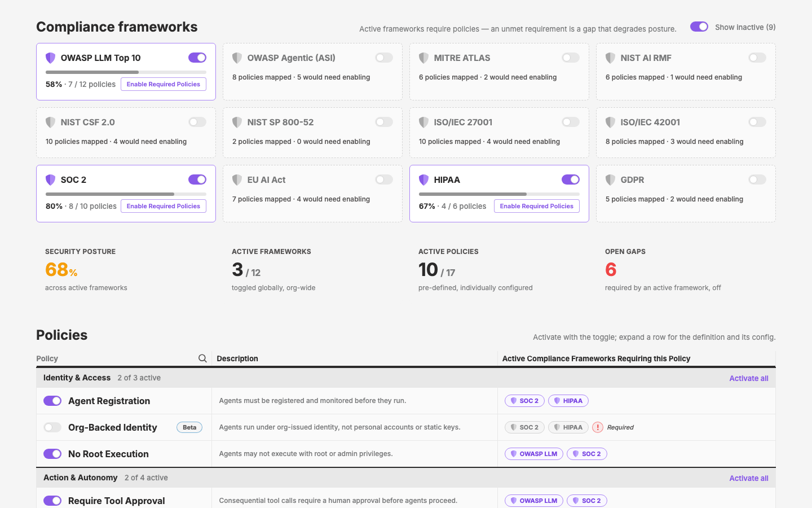Click the SOC 2 progress bar
The width and height of the screenshot is (812, 508).
126,194
